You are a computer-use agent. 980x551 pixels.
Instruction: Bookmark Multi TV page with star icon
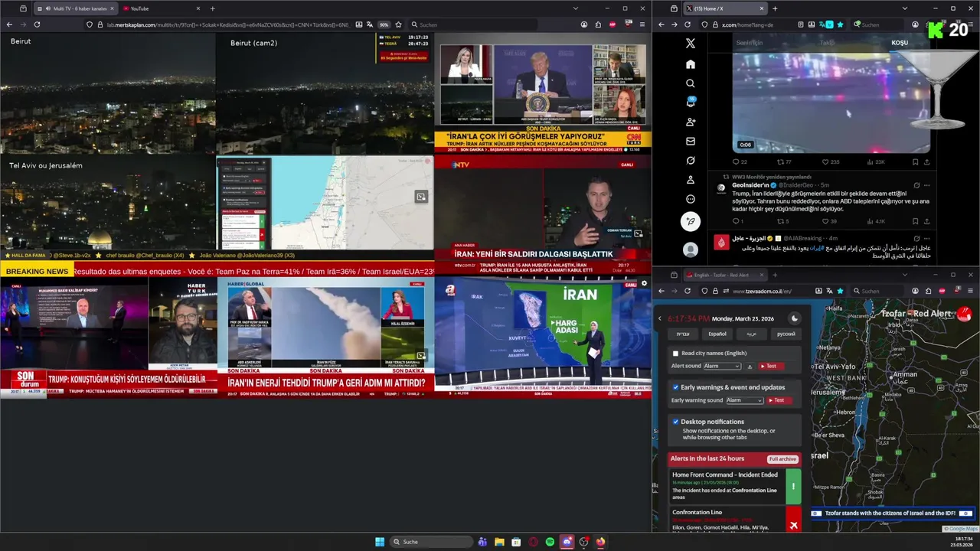coord(398,24)
